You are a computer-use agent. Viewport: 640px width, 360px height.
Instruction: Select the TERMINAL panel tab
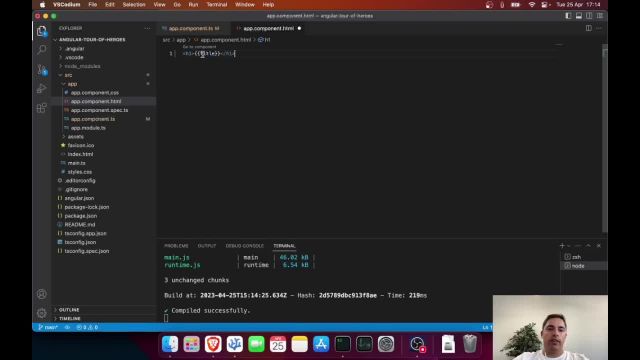point(284,246)
